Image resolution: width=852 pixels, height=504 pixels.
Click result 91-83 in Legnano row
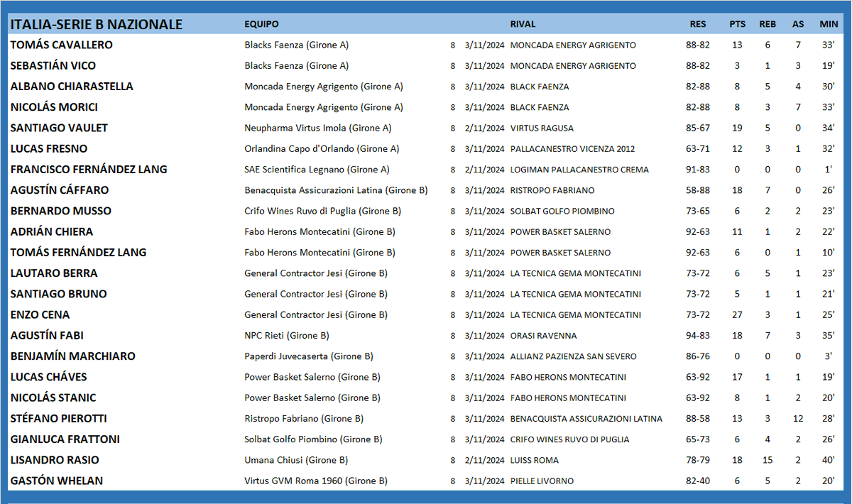point(698,170)
